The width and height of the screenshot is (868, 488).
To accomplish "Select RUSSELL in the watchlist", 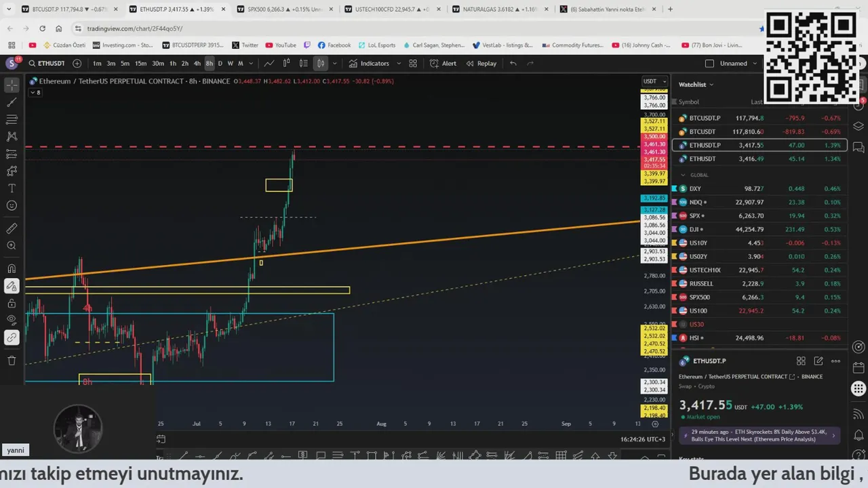I will (x=759, y=283).
